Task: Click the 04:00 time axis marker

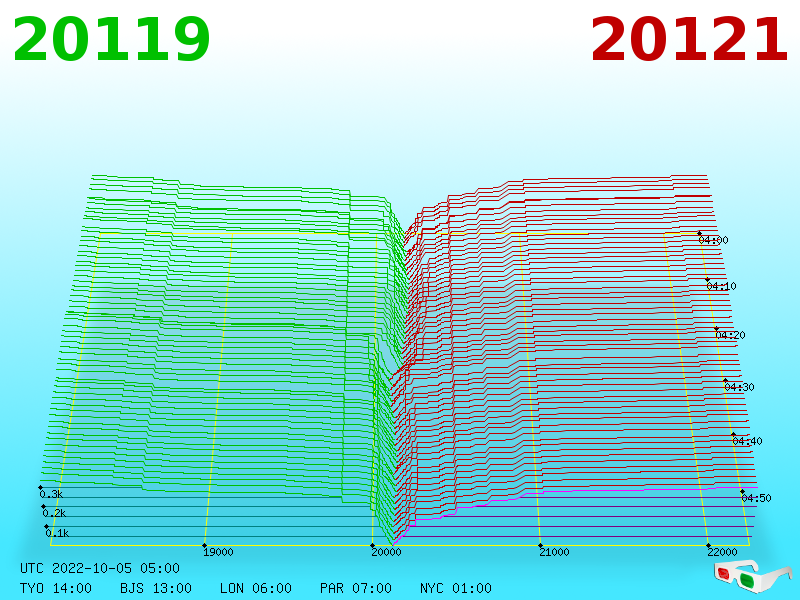Action: 713,240
